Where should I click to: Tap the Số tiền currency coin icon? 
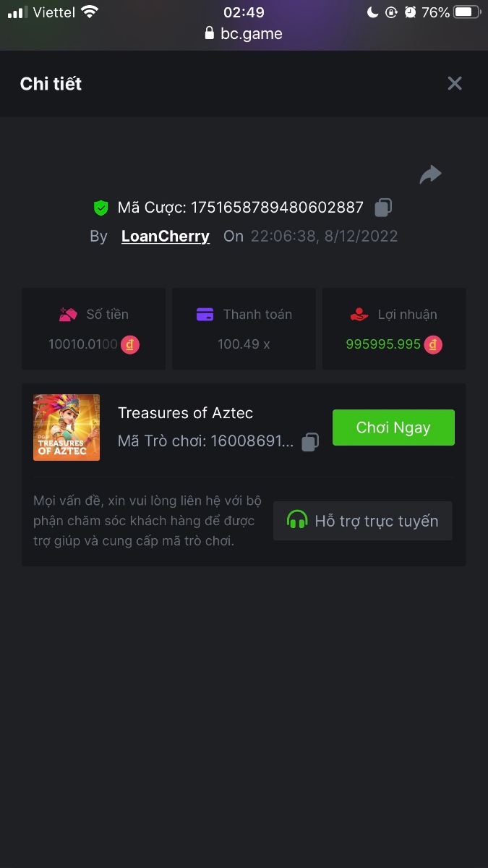click(x=130, y=344)
